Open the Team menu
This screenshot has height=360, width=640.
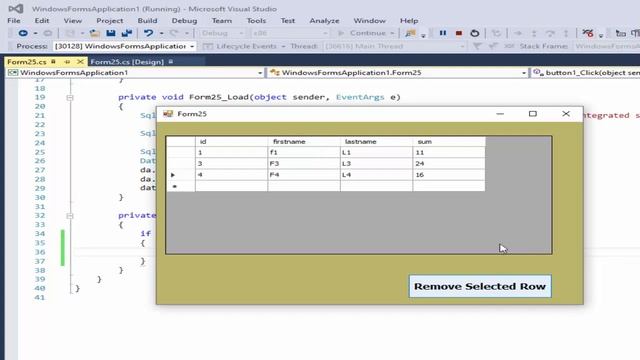click(222, 20)
